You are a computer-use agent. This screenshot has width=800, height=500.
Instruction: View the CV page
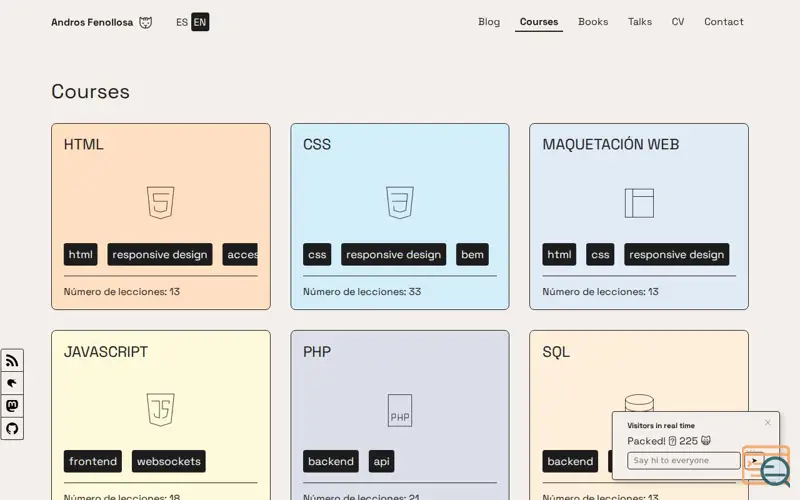678,22
